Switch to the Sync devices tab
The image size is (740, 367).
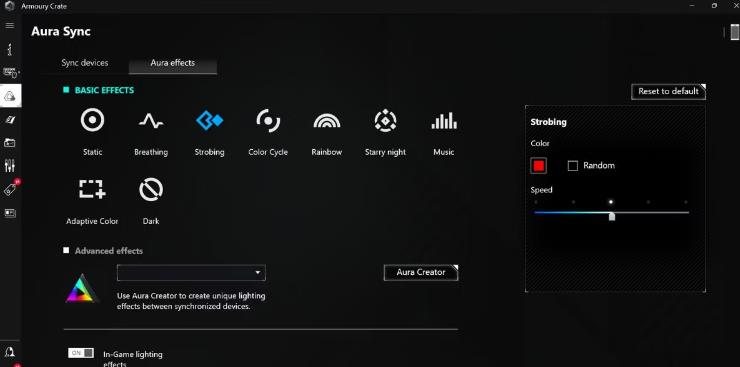click(84, 63)
